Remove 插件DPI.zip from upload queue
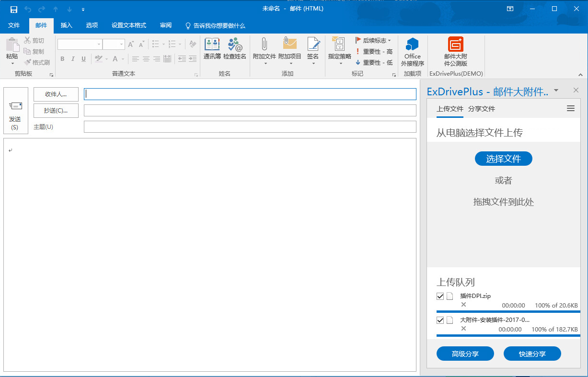Screen dimensions: 588x377 [x=463, y=305]
